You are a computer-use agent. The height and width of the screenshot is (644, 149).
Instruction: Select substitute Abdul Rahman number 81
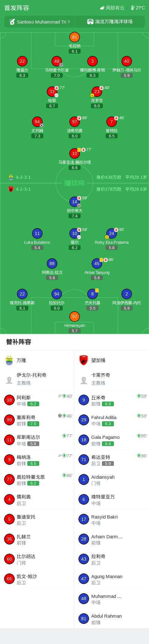click(112, 619)
